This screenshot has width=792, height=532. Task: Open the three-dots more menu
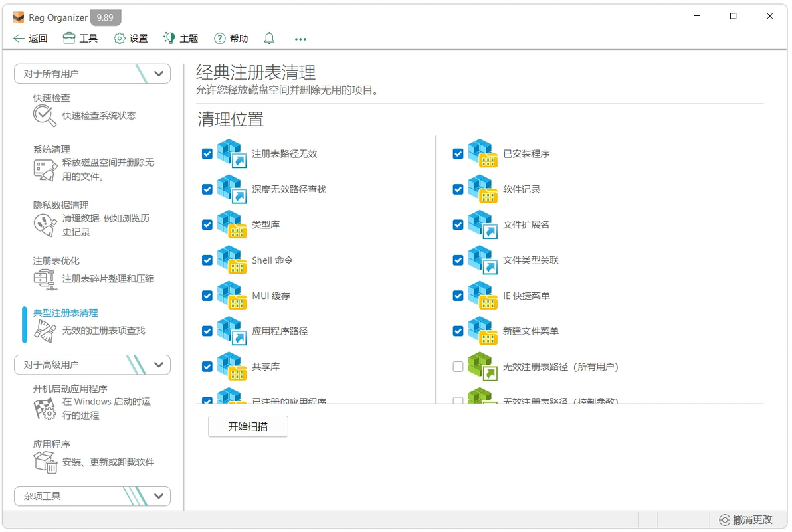coord(300,39)
